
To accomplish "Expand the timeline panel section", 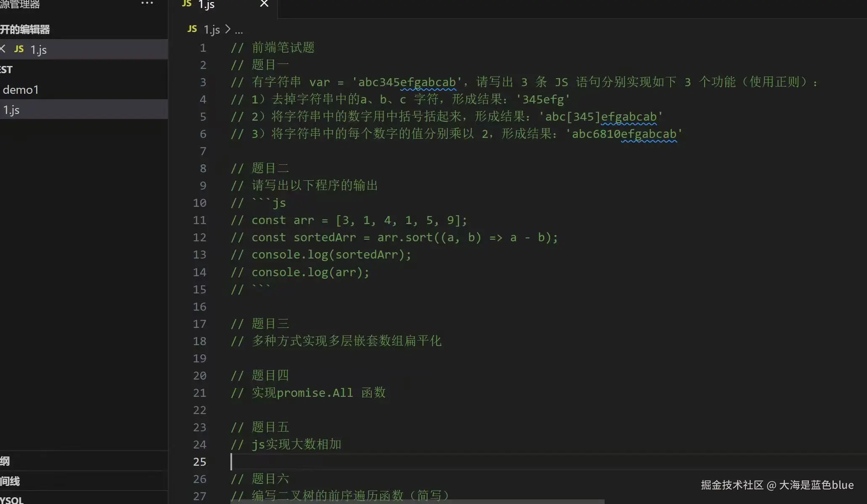I will tap(10, 481).
